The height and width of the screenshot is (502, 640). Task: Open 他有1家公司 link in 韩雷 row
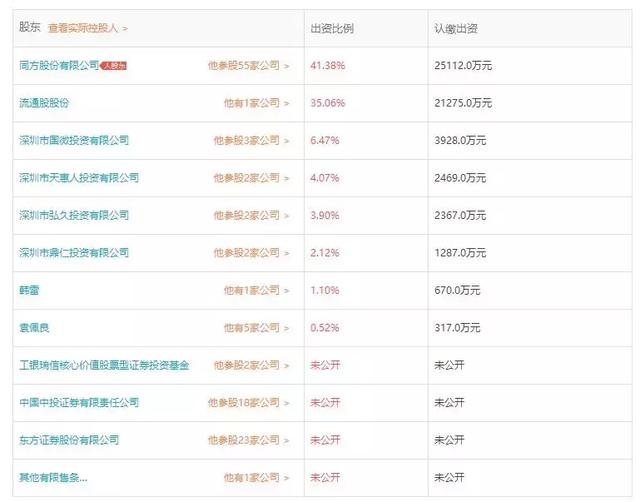[256, 290]
